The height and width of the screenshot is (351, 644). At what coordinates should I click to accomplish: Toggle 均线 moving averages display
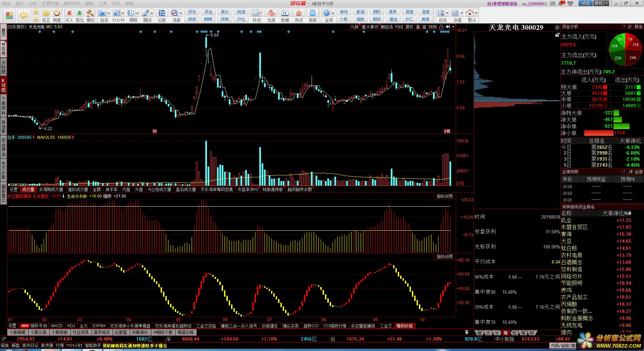(x=399, y=27)
